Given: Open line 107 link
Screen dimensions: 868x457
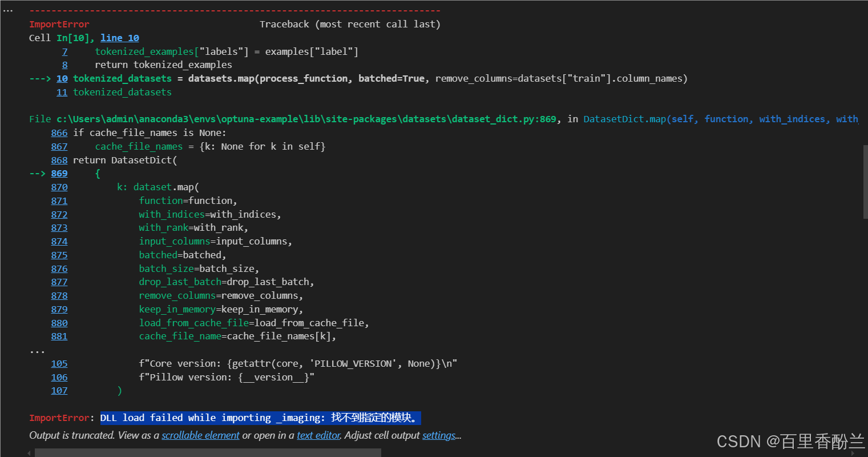Looking at the screenshot, I should (x=59, y=390).
